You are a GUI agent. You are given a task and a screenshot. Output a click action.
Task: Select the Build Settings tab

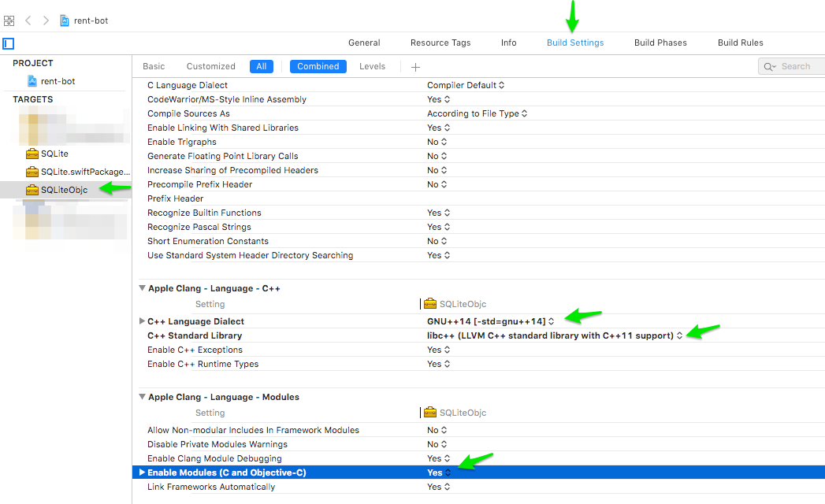pos(575,43)
